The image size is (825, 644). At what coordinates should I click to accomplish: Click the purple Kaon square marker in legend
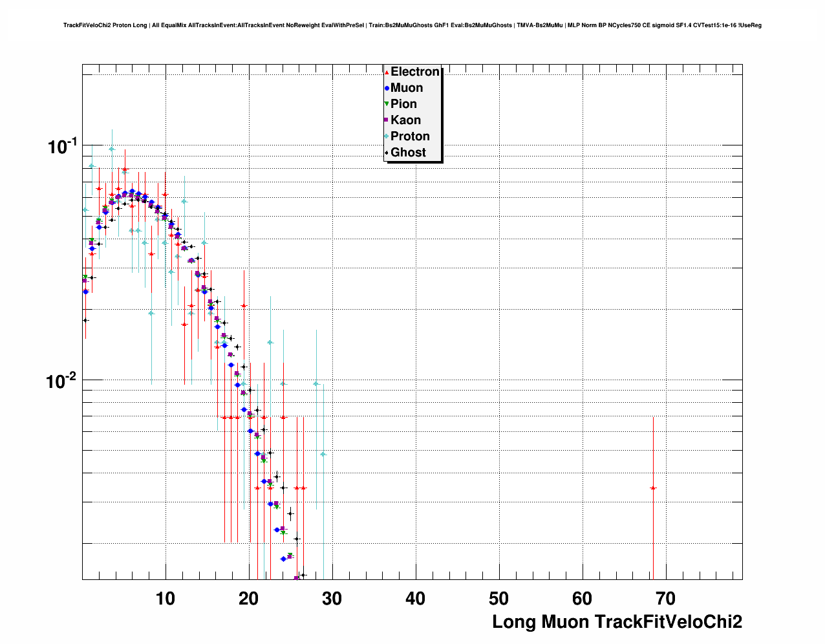point(387,120)
